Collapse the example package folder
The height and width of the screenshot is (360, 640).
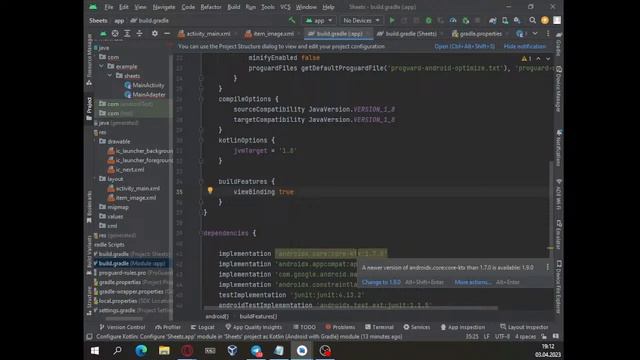101,66
